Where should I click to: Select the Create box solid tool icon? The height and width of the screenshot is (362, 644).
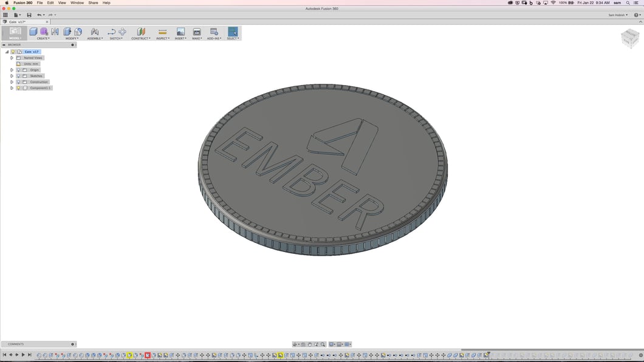33,32
